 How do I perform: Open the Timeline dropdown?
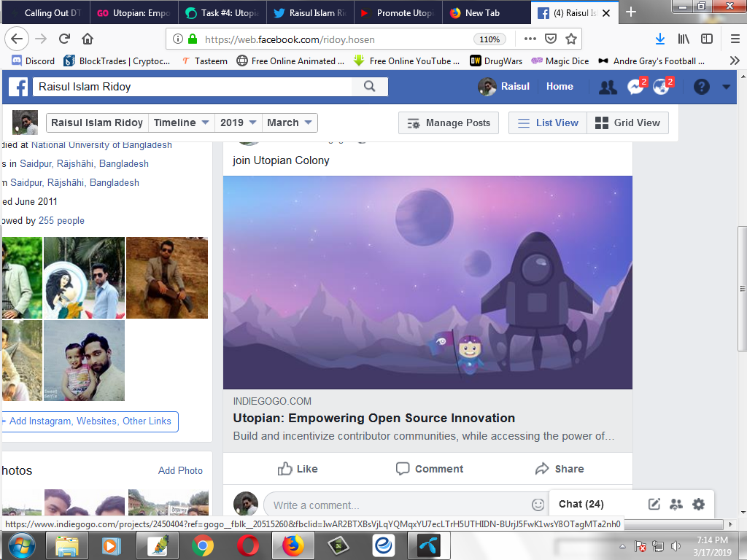pyautogui.click(x=181, y=122)
